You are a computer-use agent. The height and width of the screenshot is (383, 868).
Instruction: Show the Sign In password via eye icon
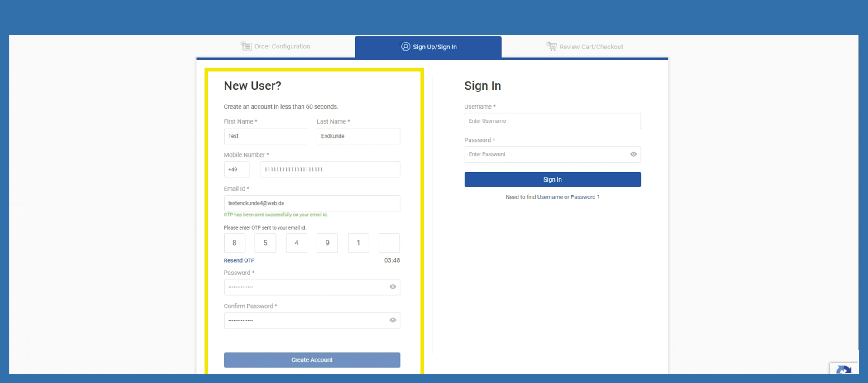click(633, 154)
